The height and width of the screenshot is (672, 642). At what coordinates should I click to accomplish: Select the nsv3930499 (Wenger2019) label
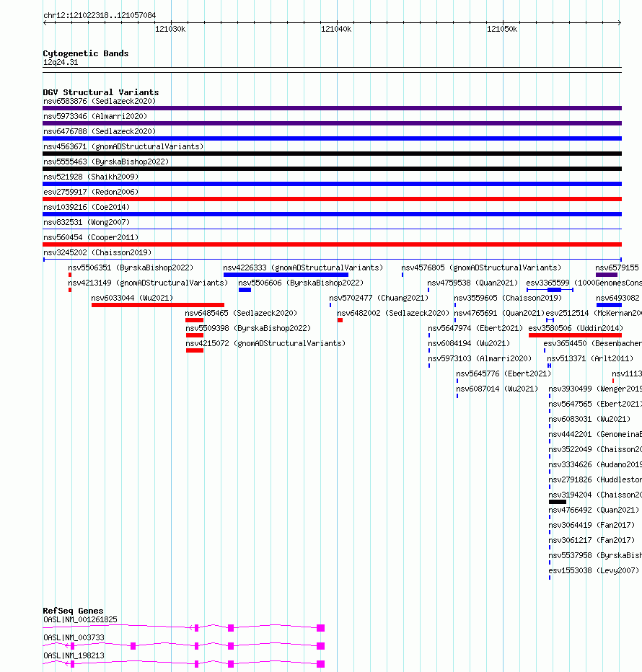tap(595, 389)
